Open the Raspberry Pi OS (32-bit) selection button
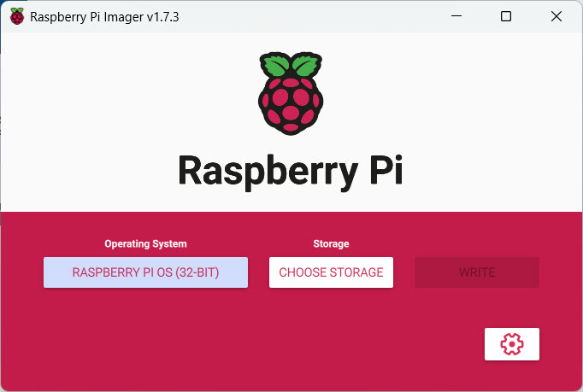Viewport: 583px width, 392px height. coord(145,272)
